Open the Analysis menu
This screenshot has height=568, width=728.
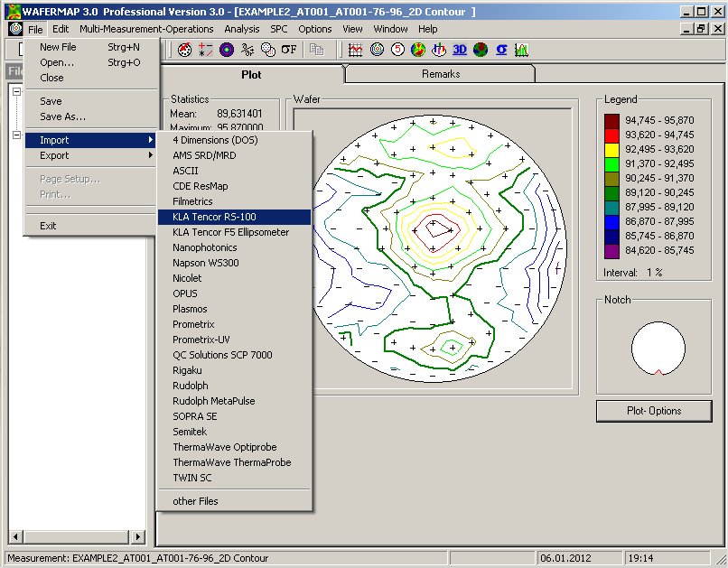240,28
